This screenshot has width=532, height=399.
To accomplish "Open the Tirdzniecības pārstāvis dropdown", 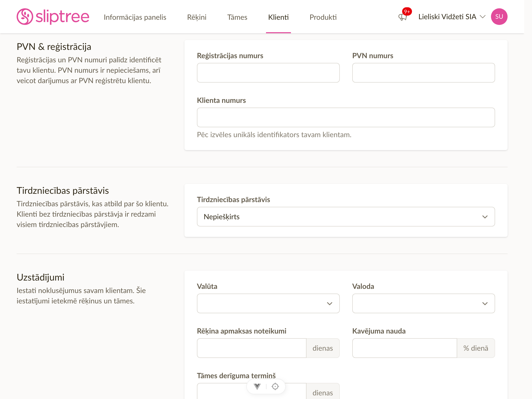I will click(346, 217).
